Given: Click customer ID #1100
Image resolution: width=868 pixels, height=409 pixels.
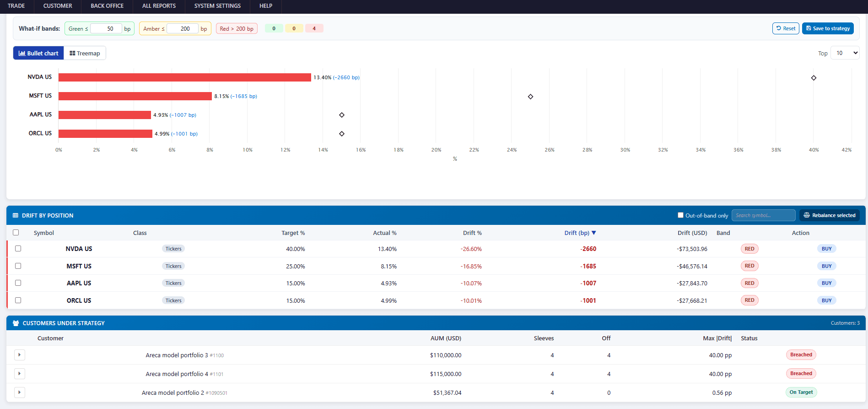Looking at the screenshot, I should coord(217,355).
